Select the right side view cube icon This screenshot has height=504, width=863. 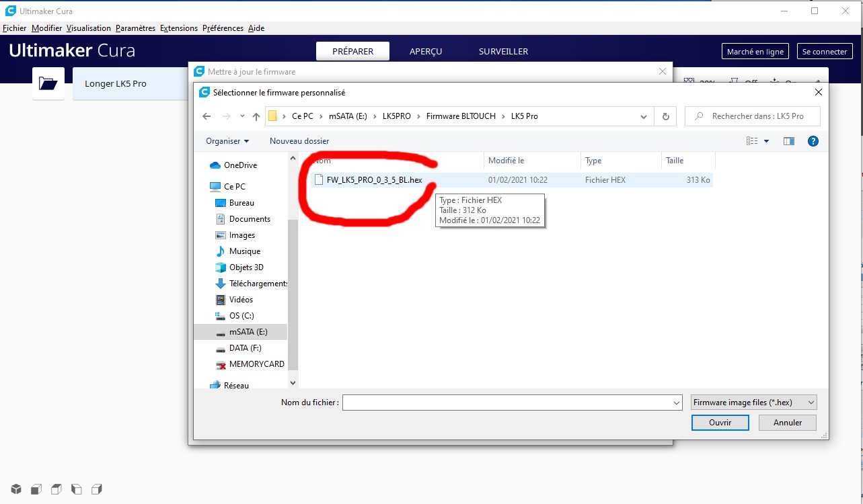pos(97,489)
